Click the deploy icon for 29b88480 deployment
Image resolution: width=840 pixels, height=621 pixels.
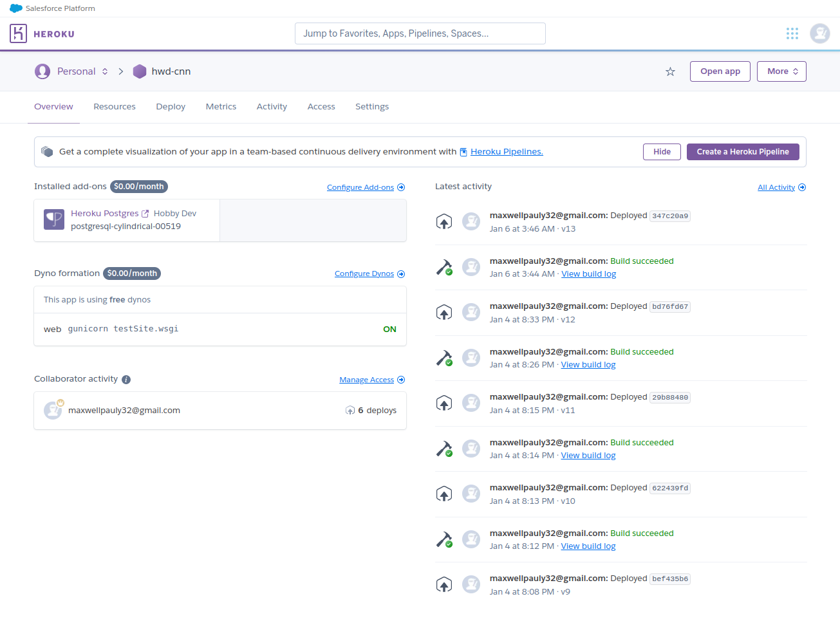click(444, 403)
